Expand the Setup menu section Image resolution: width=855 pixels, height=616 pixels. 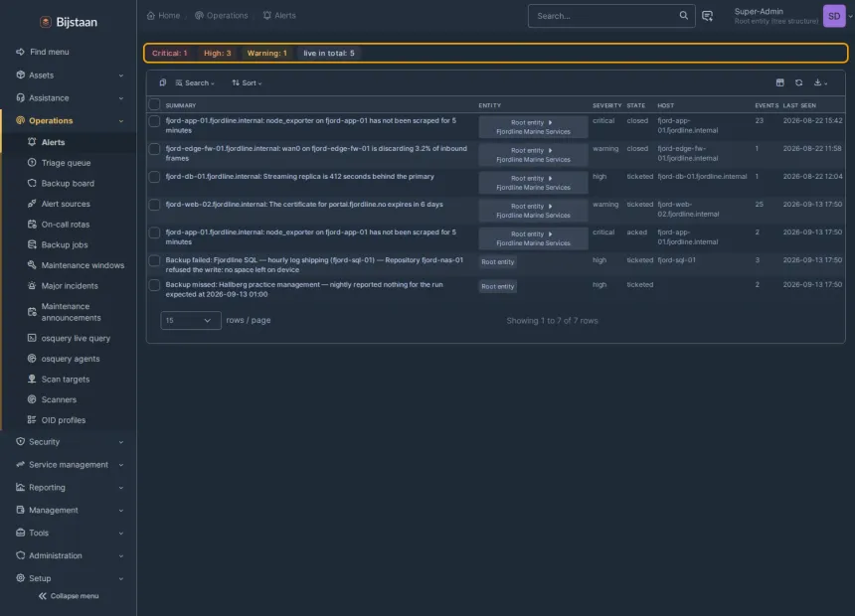pos(69,578)
